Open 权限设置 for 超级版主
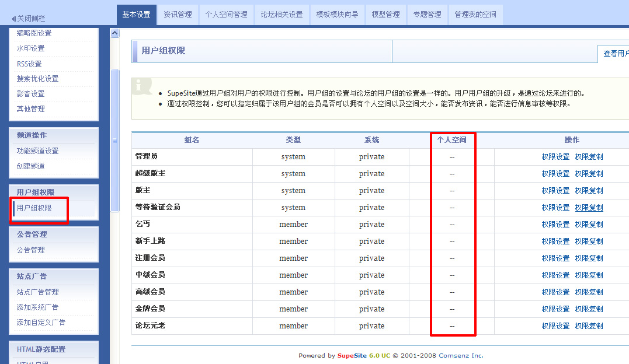 [555, 174]
